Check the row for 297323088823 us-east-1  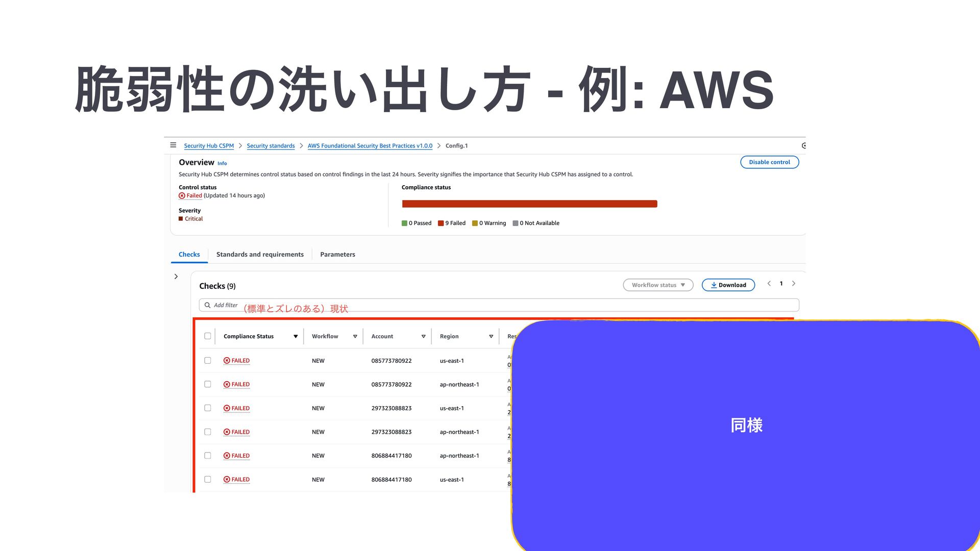tap(208, 408)
